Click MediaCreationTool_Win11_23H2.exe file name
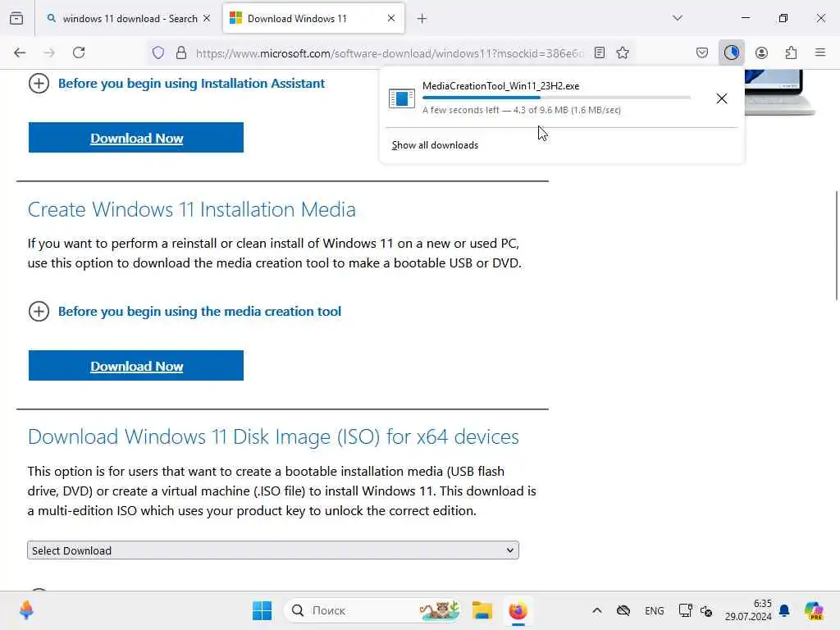This screenshot has height=630, width=840. pyautogui.click(x=500, y=85)
